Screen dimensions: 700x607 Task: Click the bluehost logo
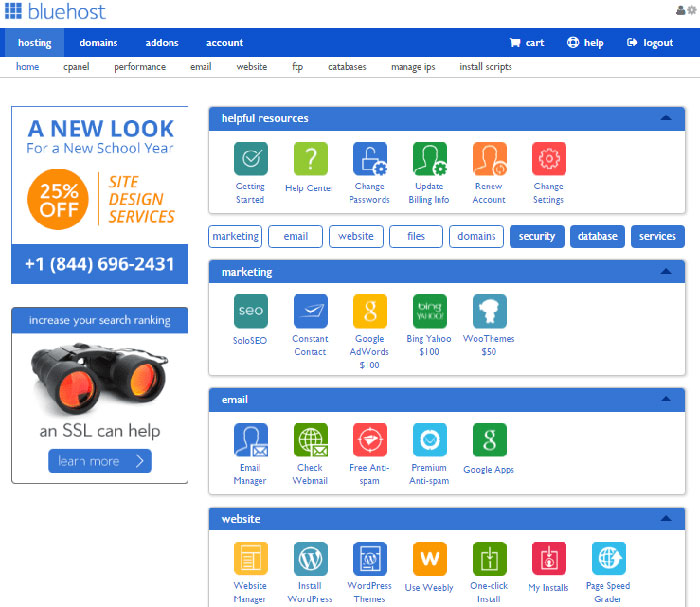(x=55, y=11)
